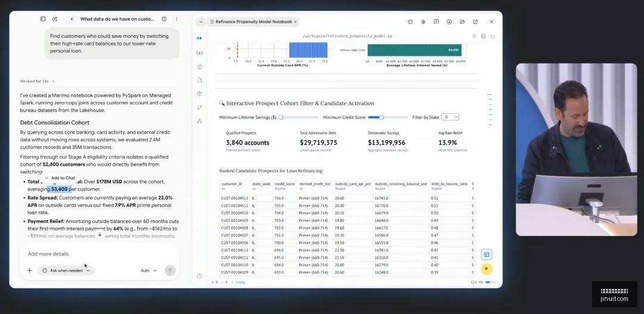Expand the Auto model selector dropdown
This screenshot has height=314, width=644.
click(x=148, y=271)
